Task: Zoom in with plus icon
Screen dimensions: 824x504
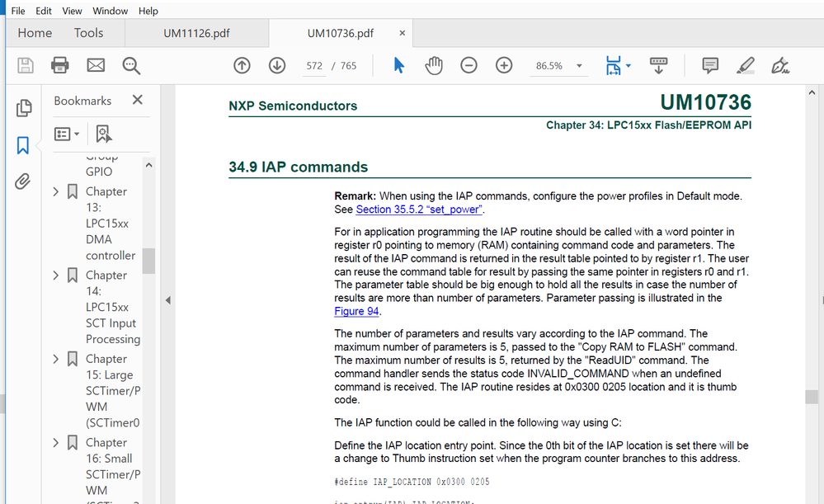Action: 504,66
